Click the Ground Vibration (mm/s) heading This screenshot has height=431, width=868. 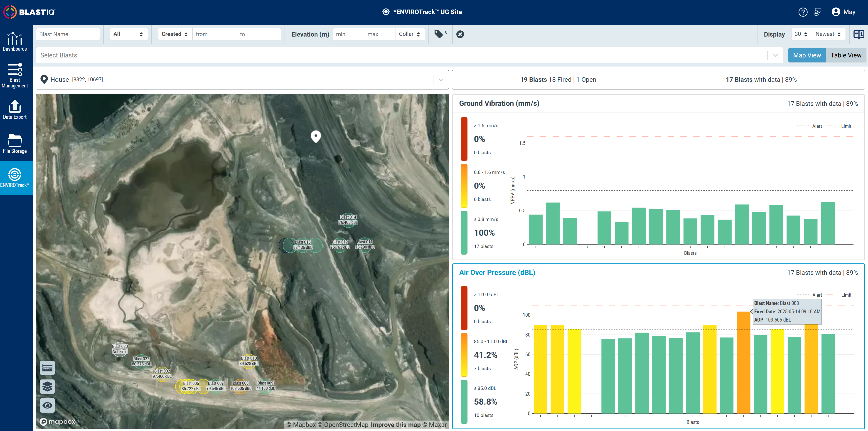499,104
